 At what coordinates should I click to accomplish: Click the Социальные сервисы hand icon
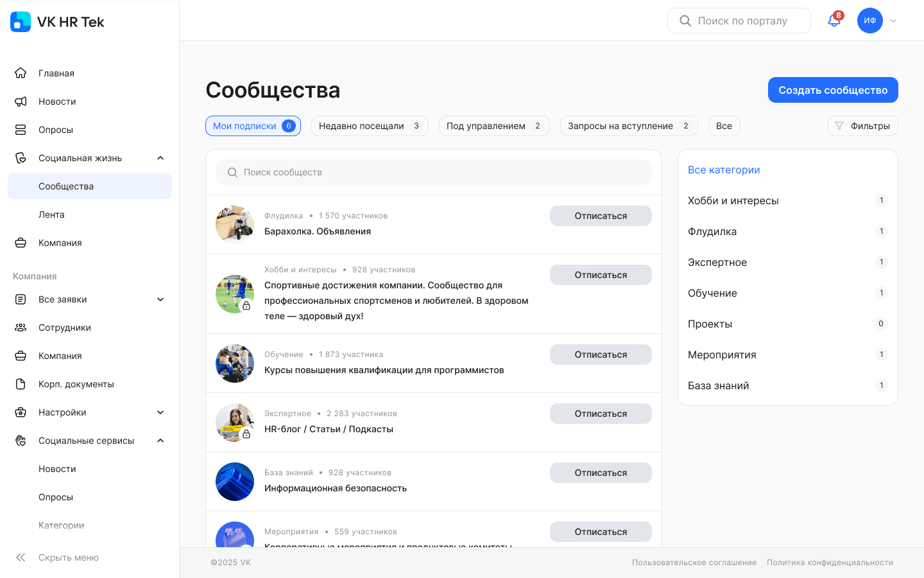pyautogui.click(x=21, y=440)
